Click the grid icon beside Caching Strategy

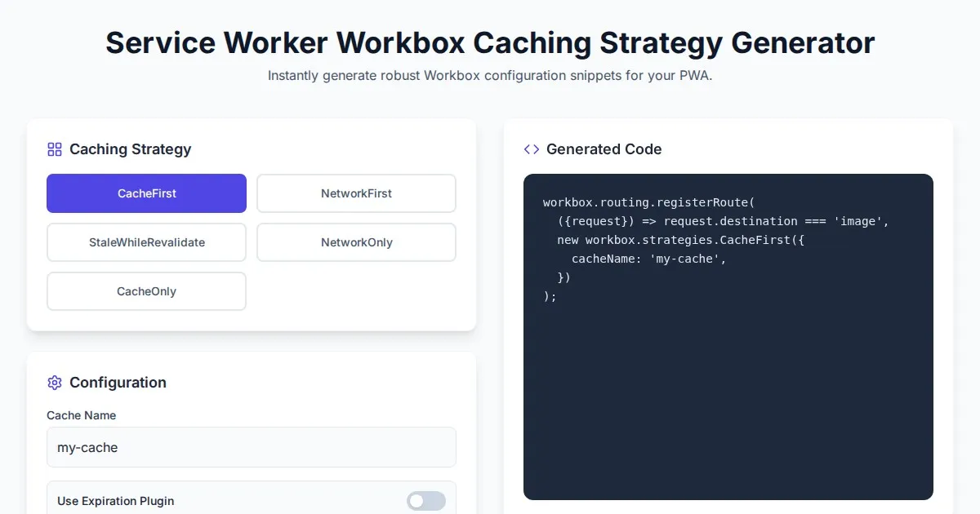point(55,149)
